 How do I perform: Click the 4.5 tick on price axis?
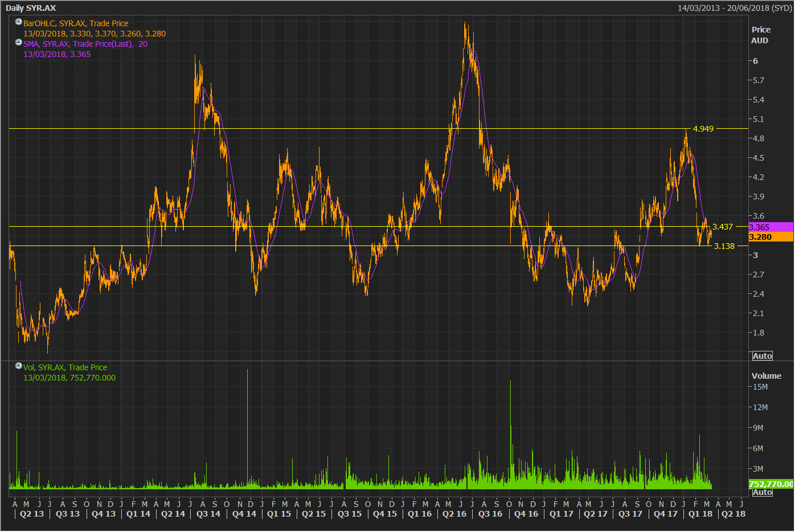(759, 158)
